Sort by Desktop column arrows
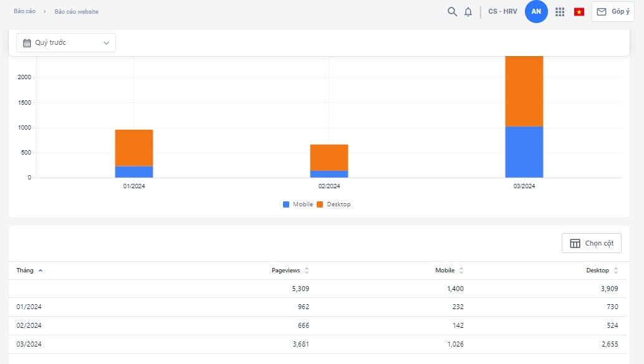644x364 pixels. point(616,271)
